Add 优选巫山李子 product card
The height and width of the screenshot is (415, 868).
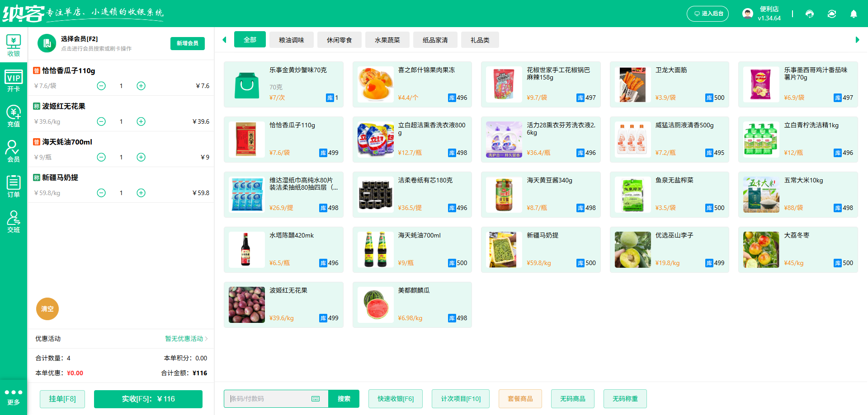coord(670,250)
